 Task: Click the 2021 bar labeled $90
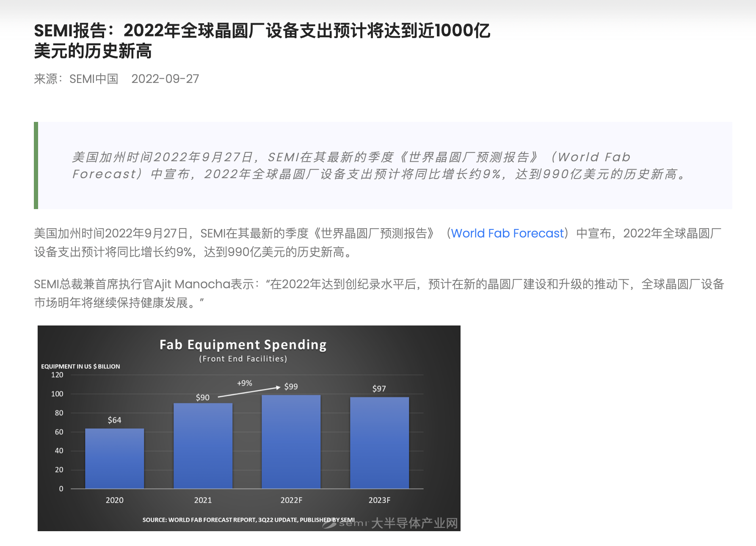click(203, 446)
